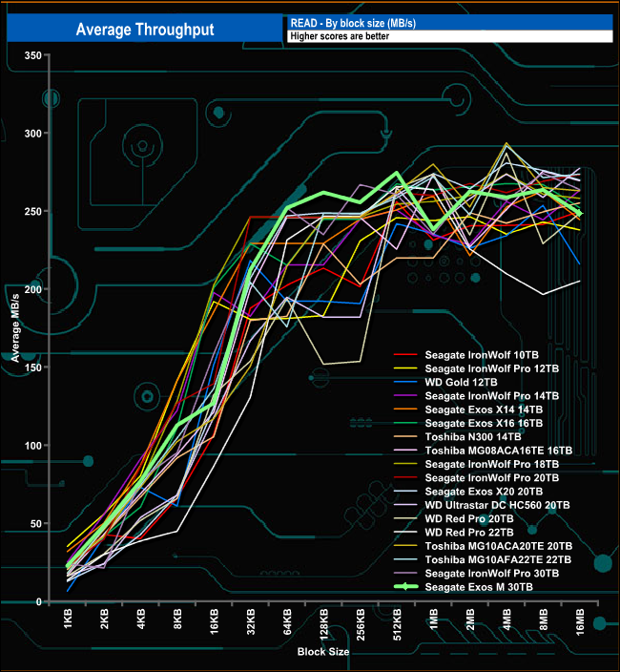Click the 'Higher scores are better' note
The width and height of the screenshot is (620, 672).
(x=340, y=36)
